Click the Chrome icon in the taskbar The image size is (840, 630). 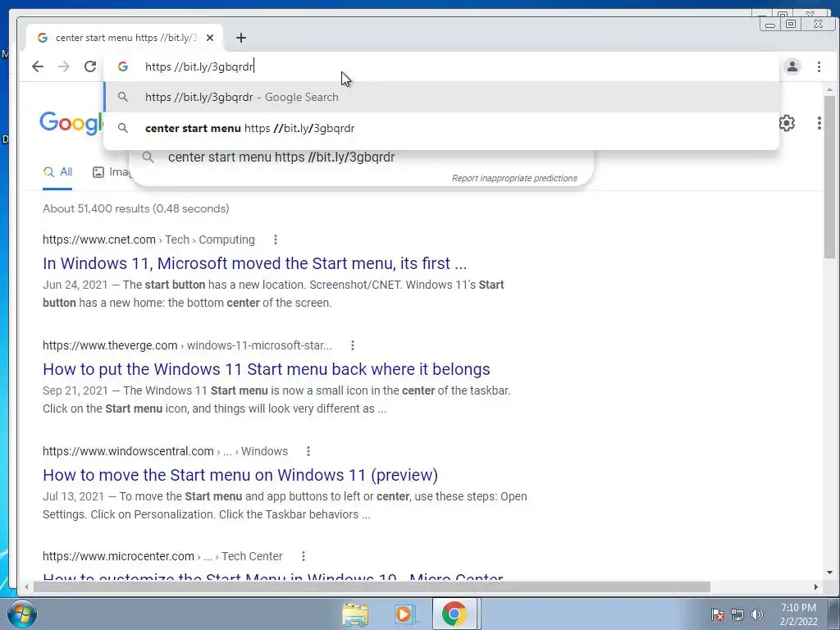click(454, 614)
